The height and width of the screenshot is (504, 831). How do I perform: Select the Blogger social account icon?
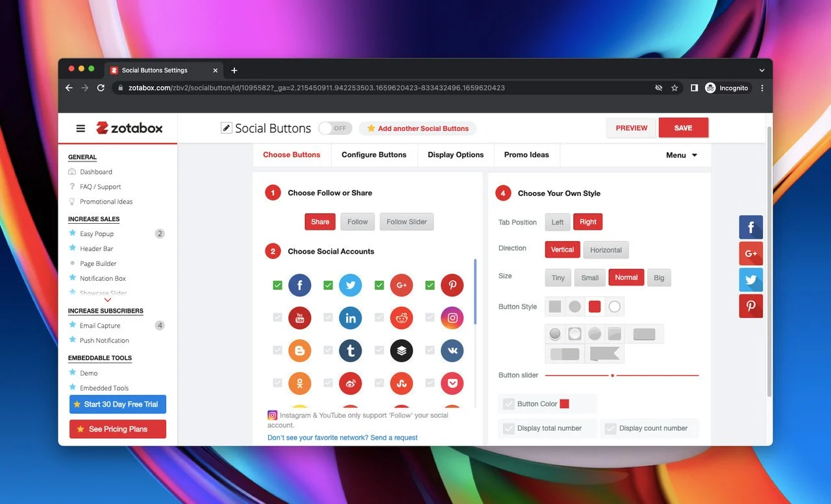pos(300,350)
